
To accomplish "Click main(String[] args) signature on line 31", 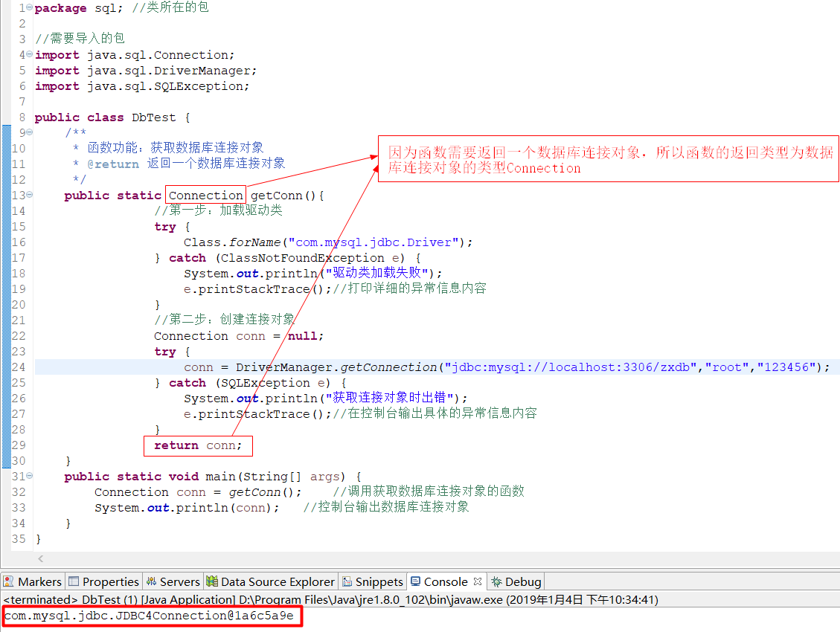I will 275,477.
